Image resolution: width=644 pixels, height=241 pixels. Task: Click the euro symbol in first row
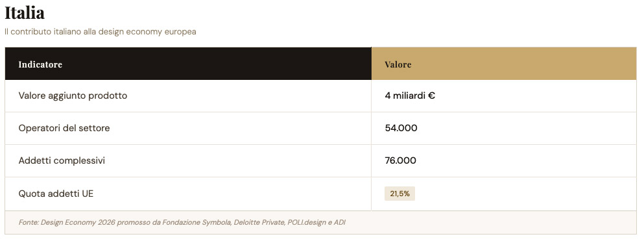(x=431, y=96)
